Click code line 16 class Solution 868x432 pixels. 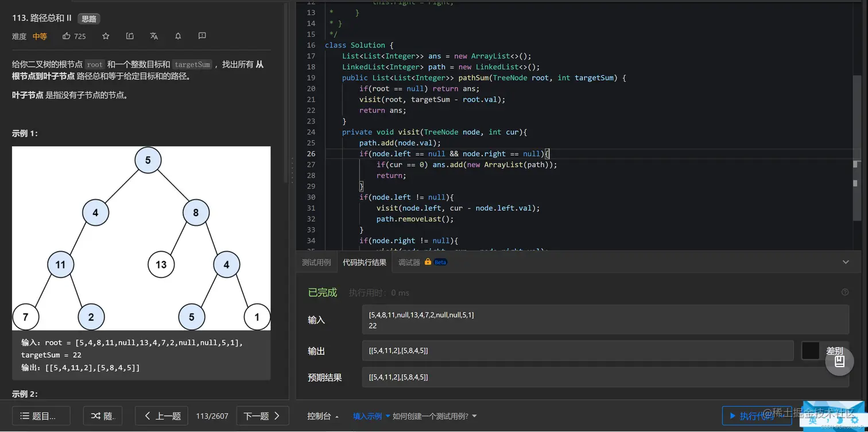pos(359,45)
